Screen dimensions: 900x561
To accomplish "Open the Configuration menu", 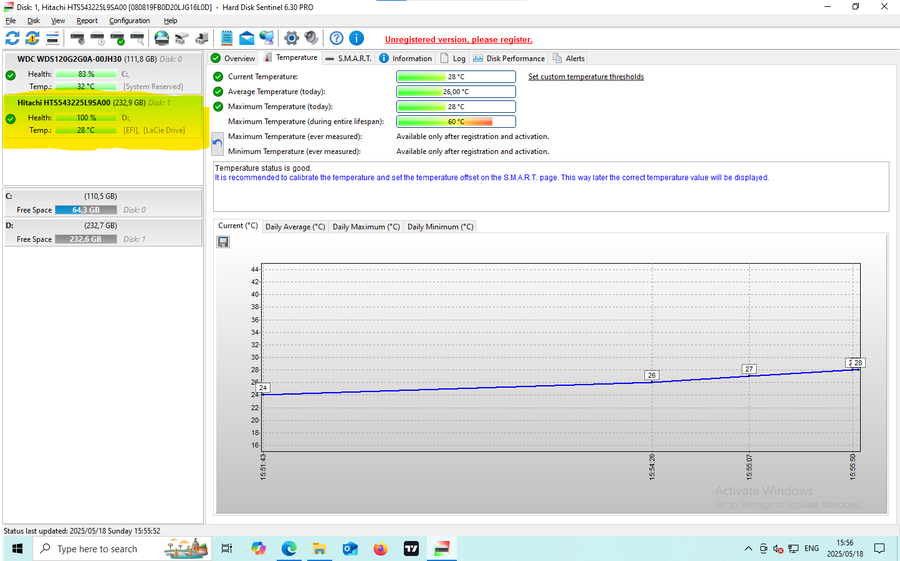I will point(129,20).
